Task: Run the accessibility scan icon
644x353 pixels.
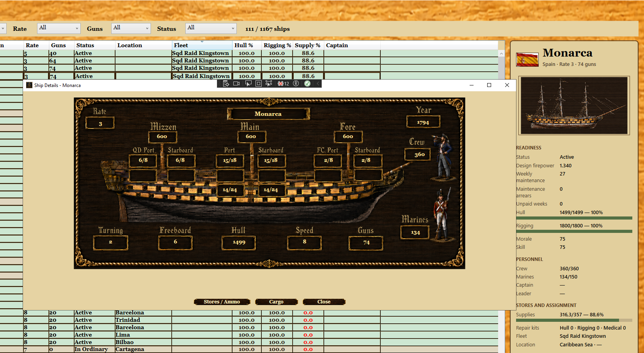Action: 296,83
